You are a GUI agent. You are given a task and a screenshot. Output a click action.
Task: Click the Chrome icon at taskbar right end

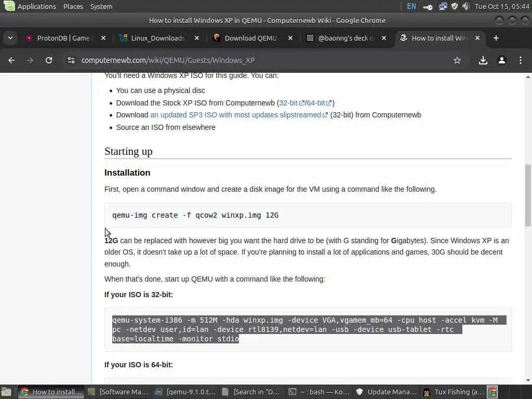click(493, 392)
